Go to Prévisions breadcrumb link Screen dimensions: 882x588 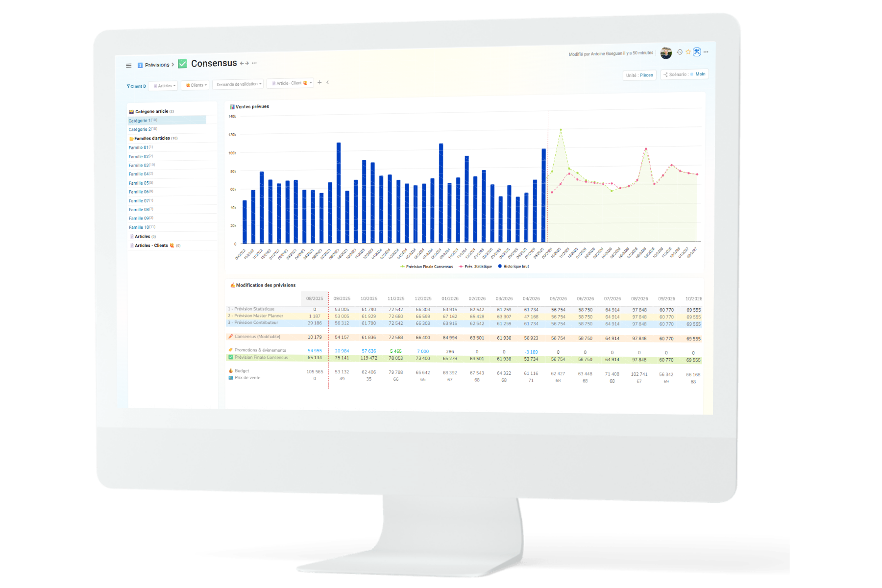pos(157,65)
